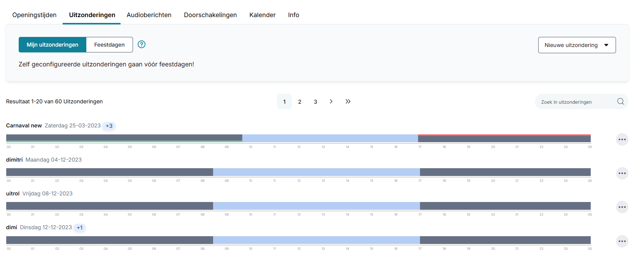Click the date Maandag 04-12-2023

(x=54, y=160)
